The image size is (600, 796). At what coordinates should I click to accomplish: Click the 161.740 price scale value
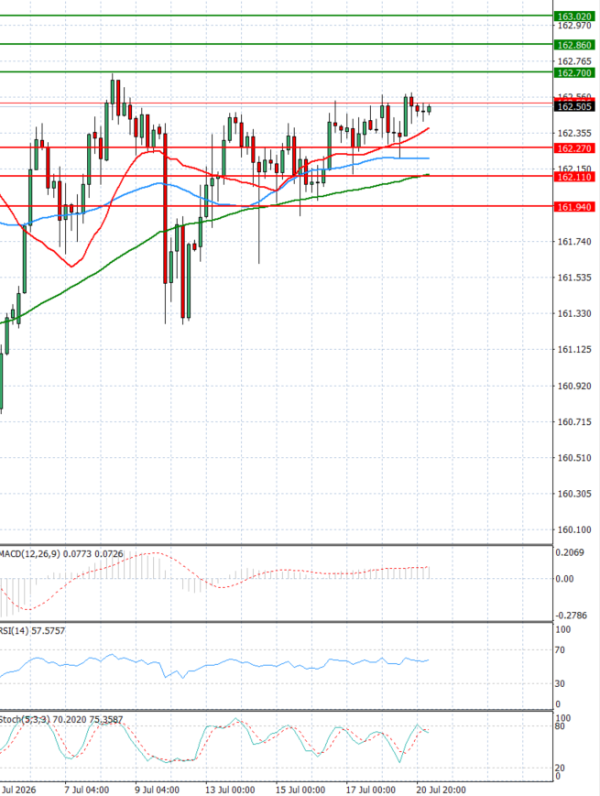(574, 242)
